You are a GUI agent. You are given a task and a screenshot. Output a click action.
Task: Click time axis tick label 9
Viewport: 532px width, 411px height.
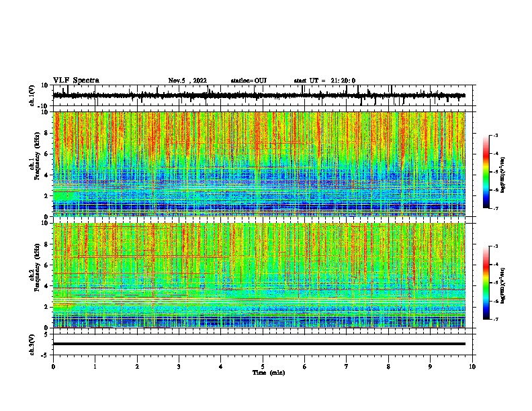[x=430, y=367]
